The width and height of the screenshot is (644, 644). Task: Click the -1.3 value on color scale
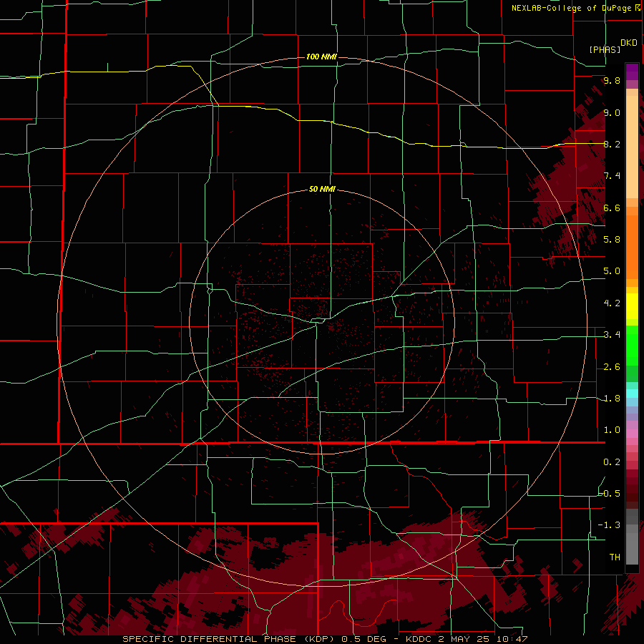[x=610, y=525]
